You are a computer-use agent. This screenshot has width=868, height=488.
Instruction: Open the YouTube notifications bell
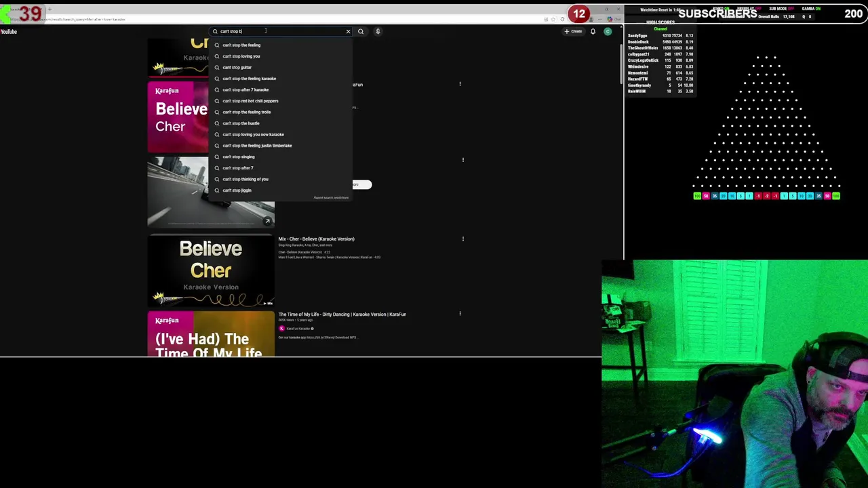point(593,31)
